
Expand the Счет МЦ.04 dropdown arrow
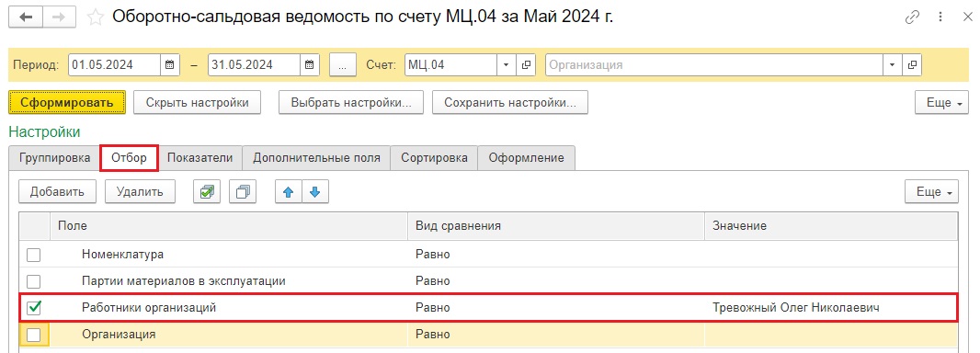[506, 64]
